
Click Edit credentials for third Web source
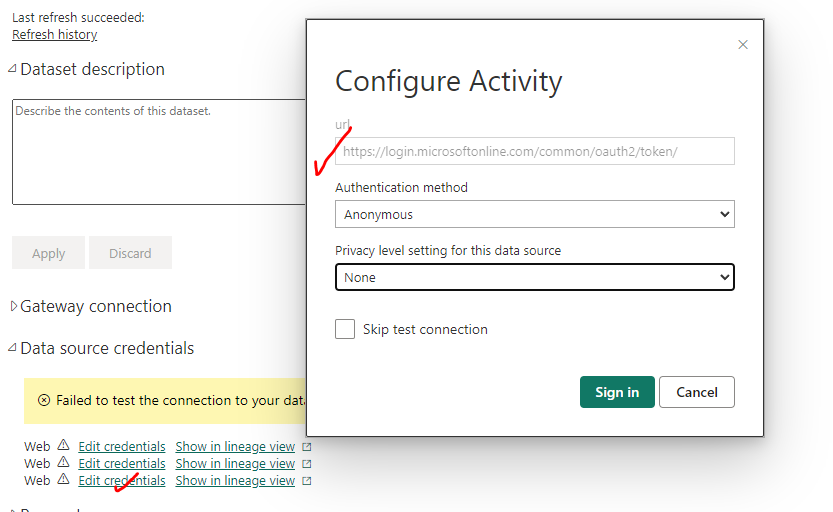click(122, 481)
